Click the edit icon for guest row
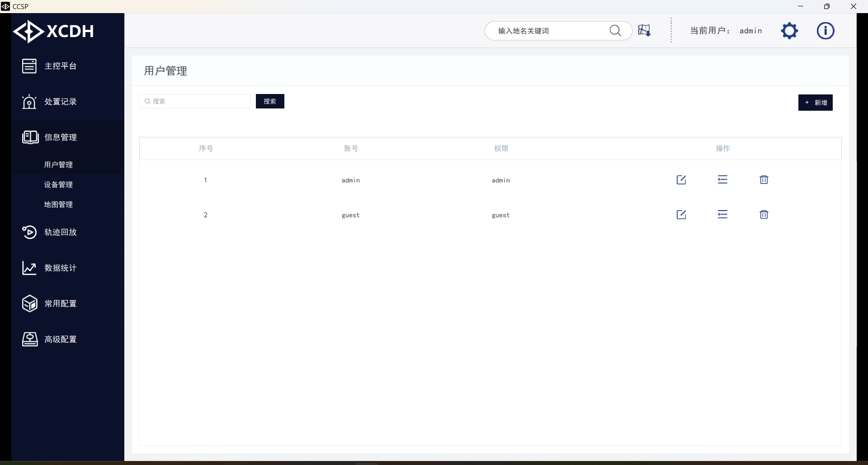868x465 pixels. click(x=681, y=215)
